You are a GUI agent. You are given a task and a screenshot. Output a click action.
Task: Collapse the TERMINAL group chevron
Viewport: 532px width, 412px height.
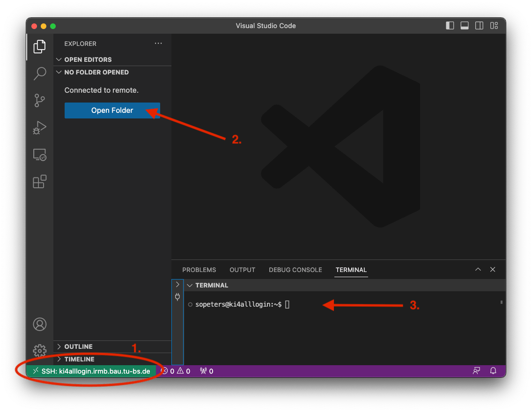(x=190, y=286)
